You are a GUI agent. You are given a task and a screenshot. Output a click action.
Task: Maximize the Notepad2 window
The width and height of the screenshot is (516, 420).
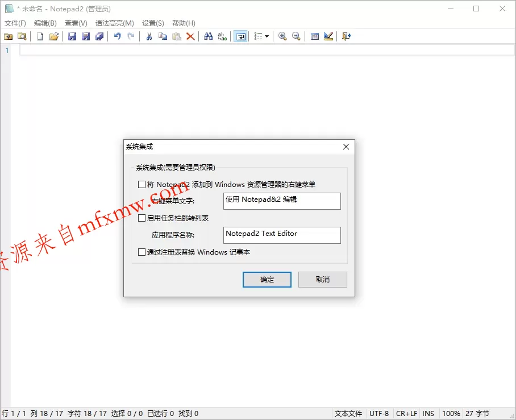point(476,9)
